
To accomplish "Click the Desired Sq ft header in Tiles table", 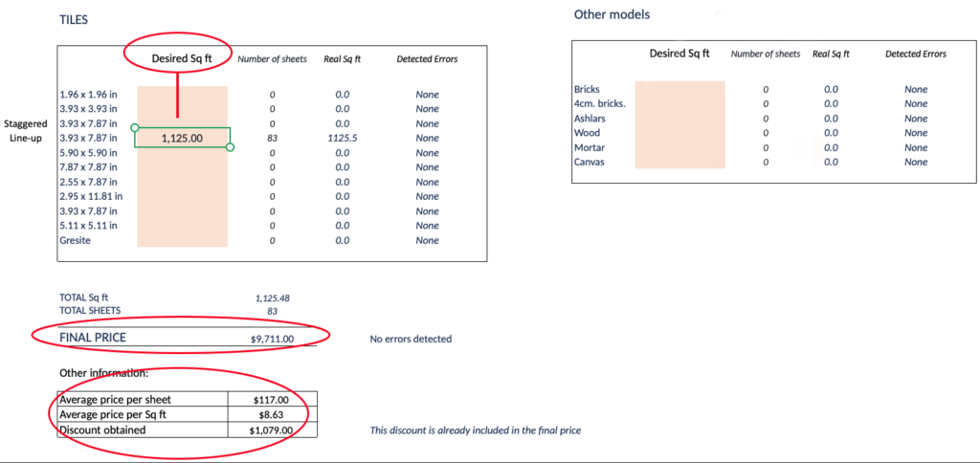I will (182, 58).
